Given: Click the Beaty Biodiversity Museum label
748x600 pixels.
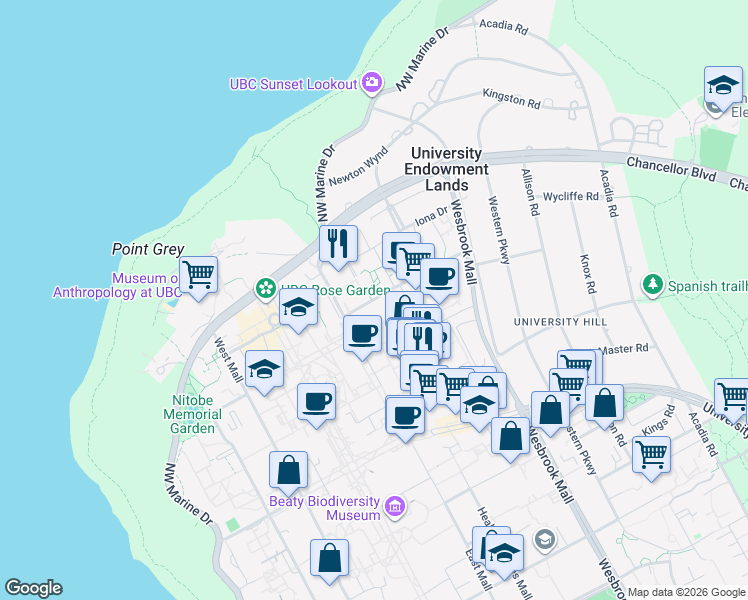Looking at the screenshot, I should coord(325,508).
